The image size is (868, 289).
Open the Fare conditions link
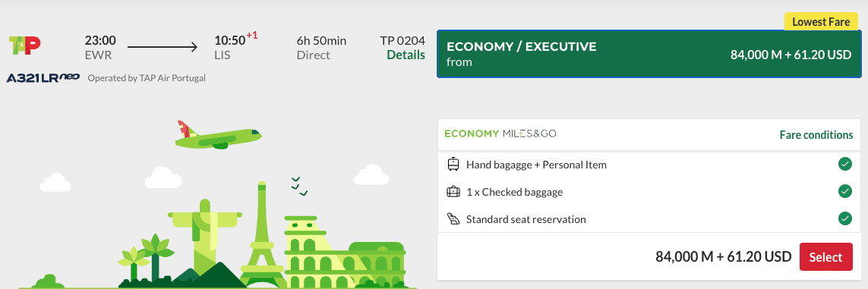click(x=816, y=135)
